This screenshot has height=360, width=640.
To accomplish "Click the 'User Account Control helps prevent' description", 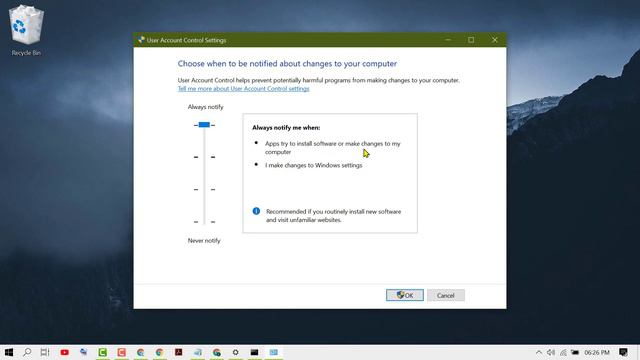I will pos(318,80).
